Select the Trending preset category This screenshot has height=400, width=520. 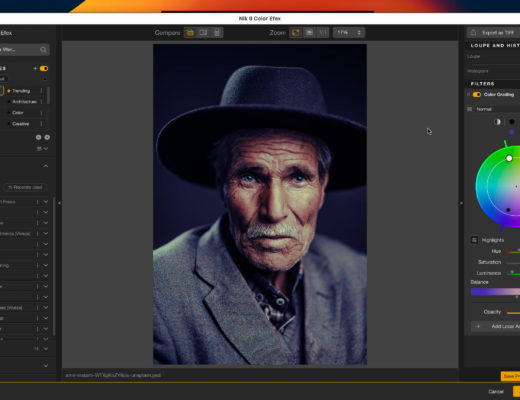(21, 91)
